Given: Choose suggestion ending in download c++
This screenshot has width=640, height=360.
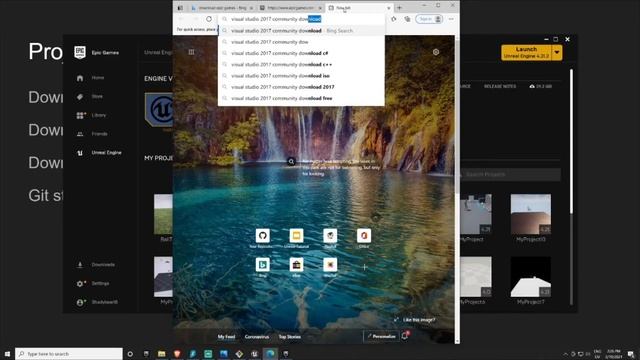Looking at the screenshot, I should coord(301,64).
